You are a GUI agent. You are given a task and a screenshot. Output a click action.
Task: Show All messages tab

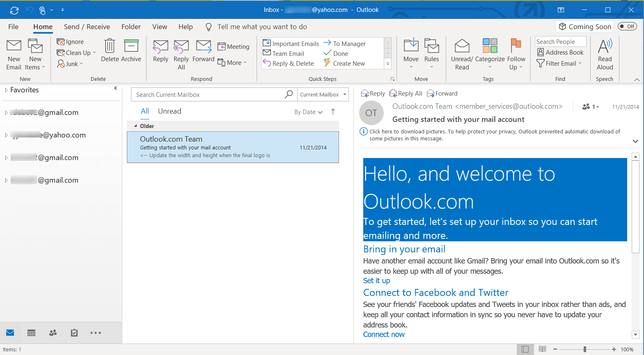point(145,111)
